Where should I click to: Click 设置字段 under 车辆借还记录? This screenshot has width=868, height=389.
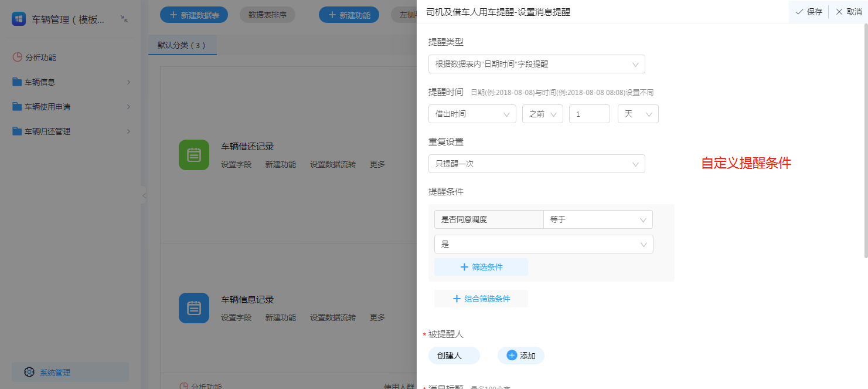(x=236, y=164)
